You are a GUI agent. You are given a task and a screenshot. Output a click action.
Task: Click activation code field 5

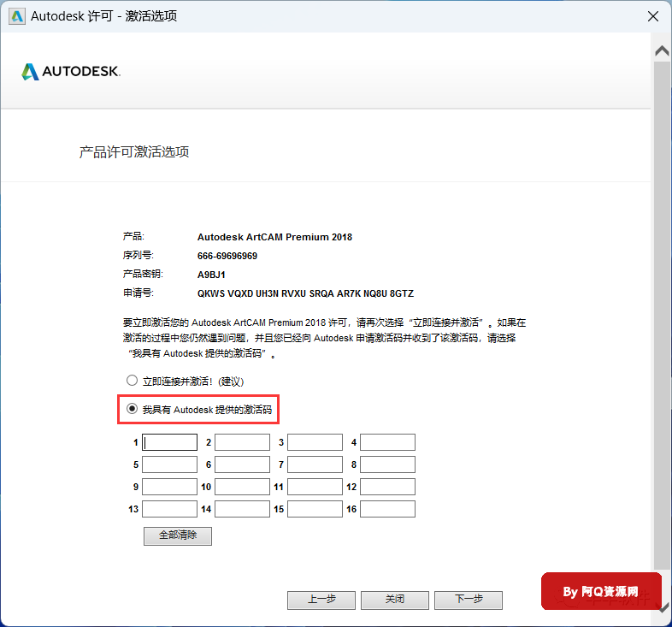pos(170,464)
